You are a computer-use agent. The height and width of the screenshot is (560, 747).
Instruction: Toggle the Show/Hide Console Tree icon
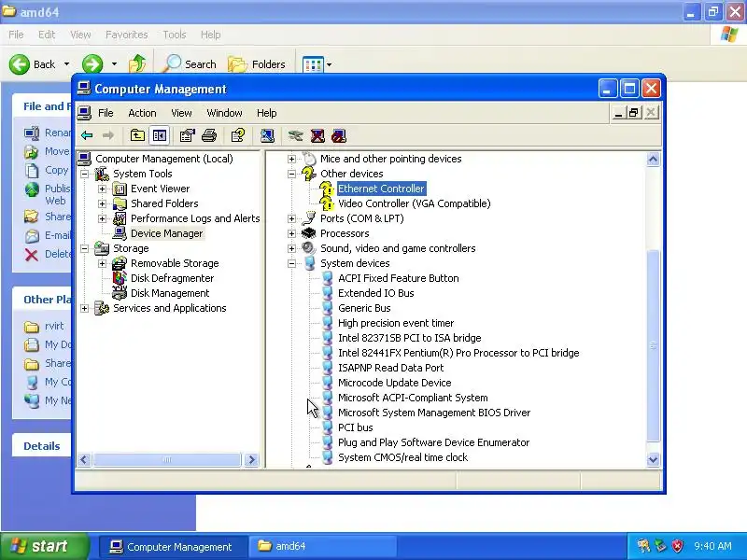click(x=159, y=135)
